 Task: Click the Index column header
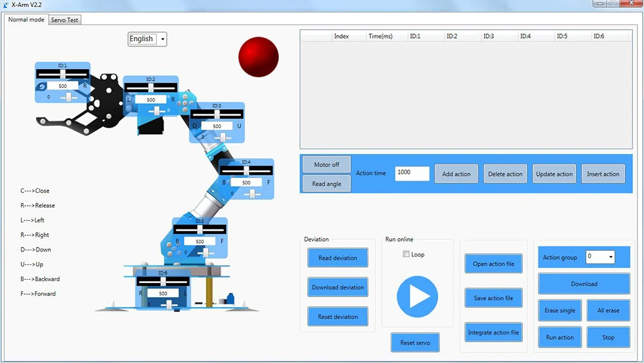point(348,36)
